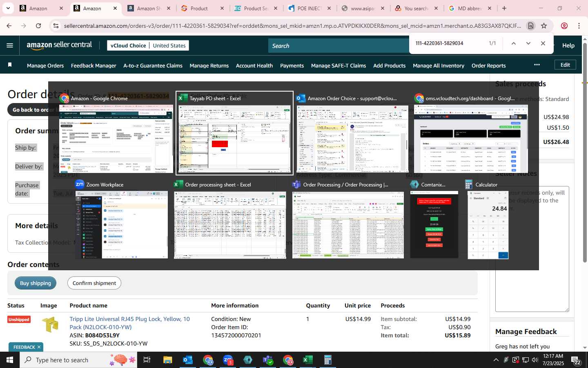Click the vCloud Choice United States account switcher

pyautogui.click(x=148, y=45)
